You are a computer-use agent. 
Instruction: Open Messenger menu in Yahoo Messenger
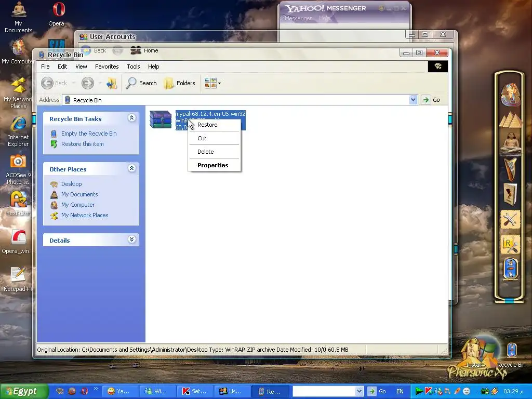[x=298, y=18]
